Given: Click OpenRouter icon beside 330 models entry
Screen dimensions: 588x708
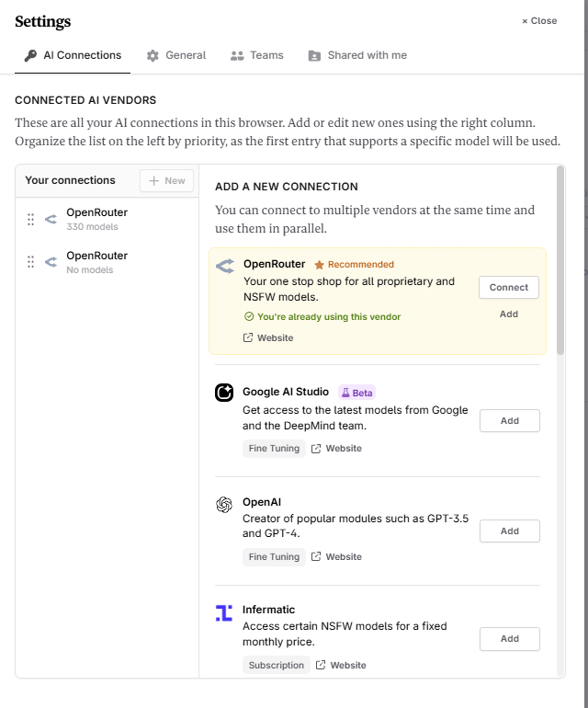Looking at the screenshot, I should coord(51,219).
